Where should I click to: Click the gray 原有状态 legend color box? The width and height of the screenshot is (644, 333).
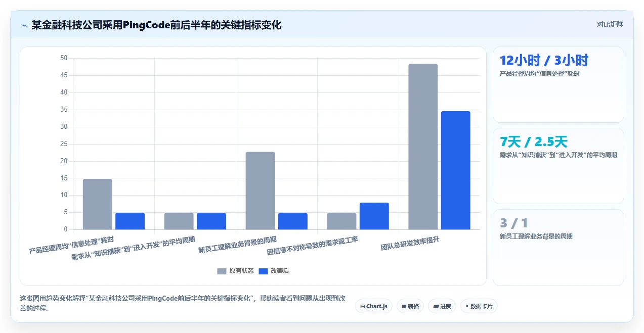[x=222, y=271]
